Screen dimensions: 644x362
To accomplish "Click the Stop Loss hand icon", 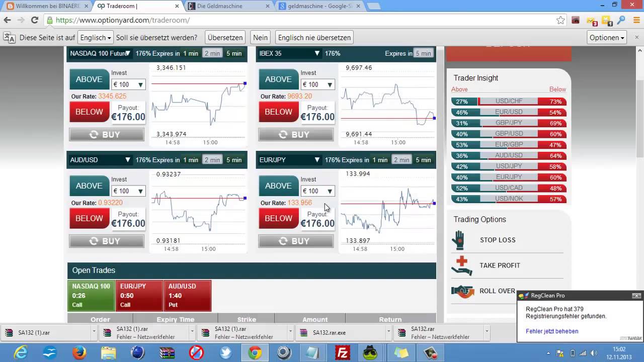I will 458,240.
